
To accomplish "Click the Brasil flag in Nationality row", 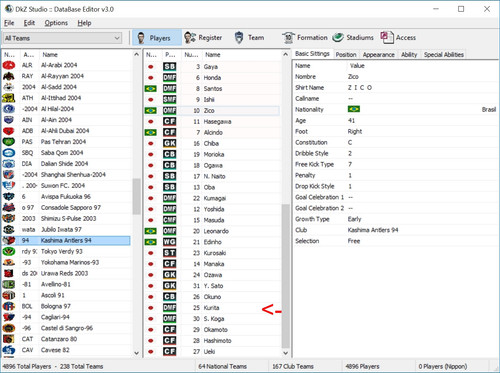I will (x=354, y=109).
